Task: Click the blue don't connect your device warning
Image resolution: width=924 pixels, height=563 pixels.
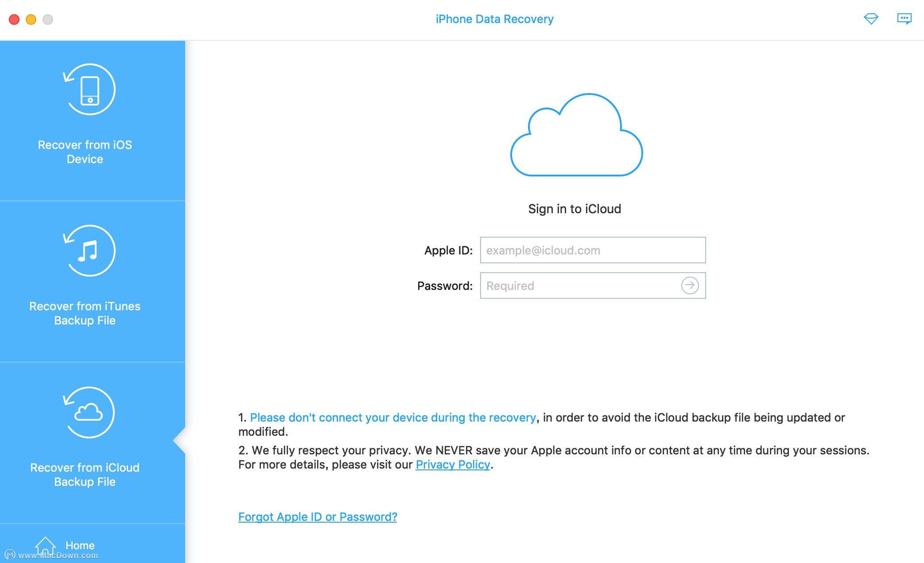Action: click(x=393, y=418)
